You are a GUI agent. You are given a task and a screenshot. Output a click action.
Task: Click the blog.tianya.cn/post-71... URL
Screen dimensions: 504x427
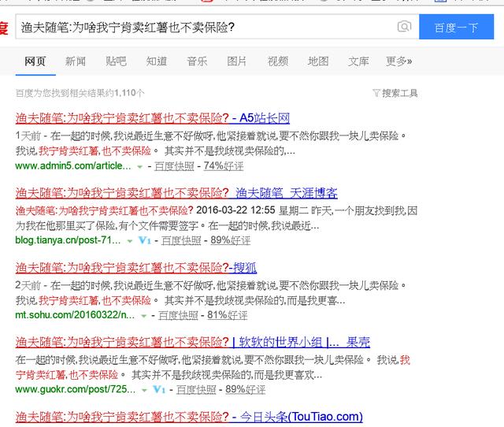68,240
